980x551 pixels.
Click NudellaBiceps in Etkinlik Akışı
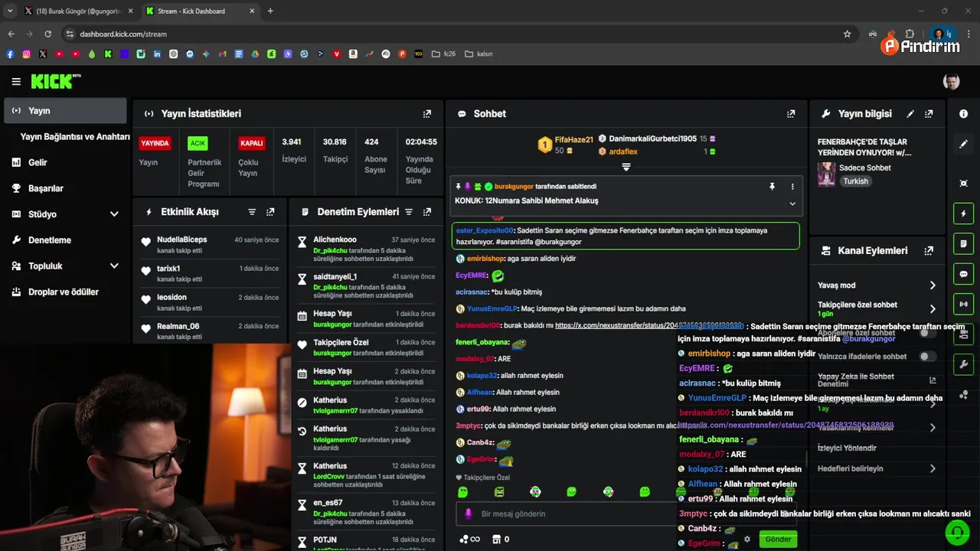181,240
